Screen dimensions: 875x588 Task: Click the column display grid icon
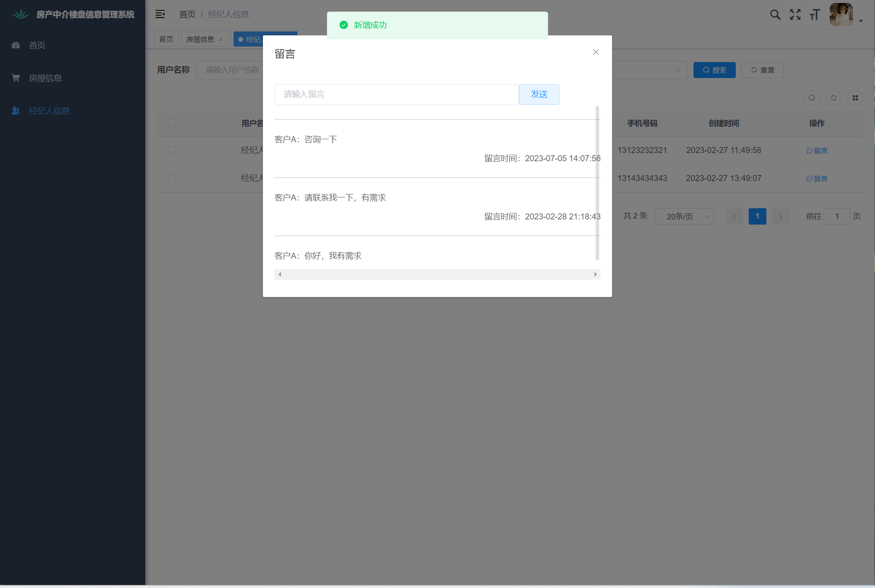pos(855,98)
